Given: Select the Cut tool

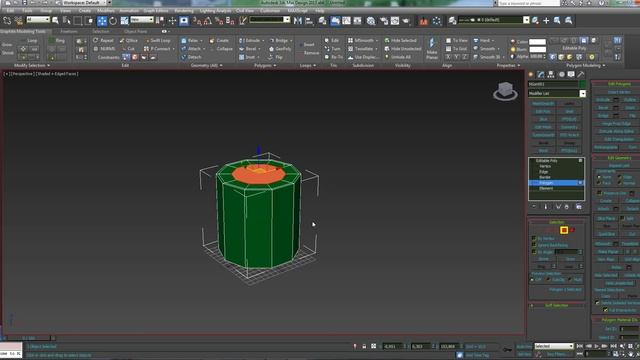Looking at the screenshot, I should tap(129, 49).
